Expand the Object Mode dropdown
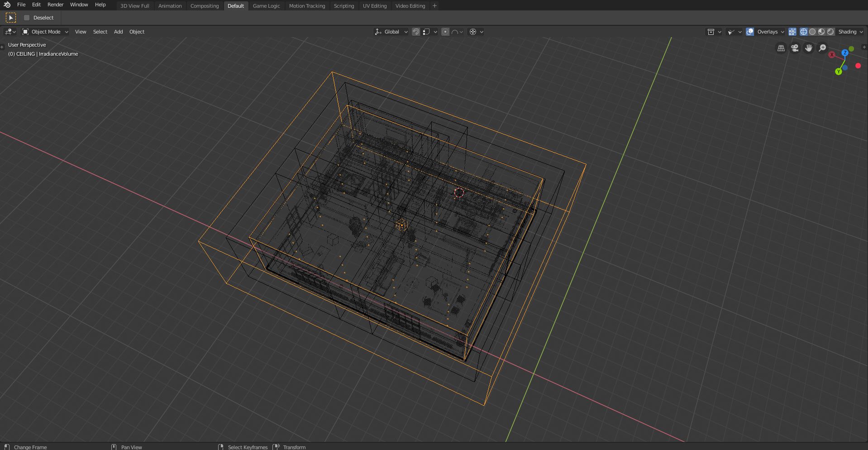 (x=45, y=32)
